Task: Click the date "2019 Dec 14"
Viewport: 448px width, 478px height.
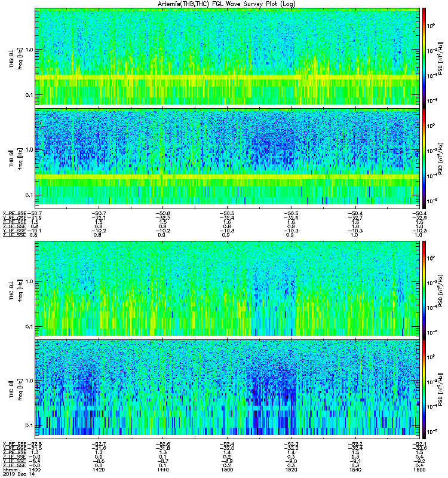Action: (19, 474)
